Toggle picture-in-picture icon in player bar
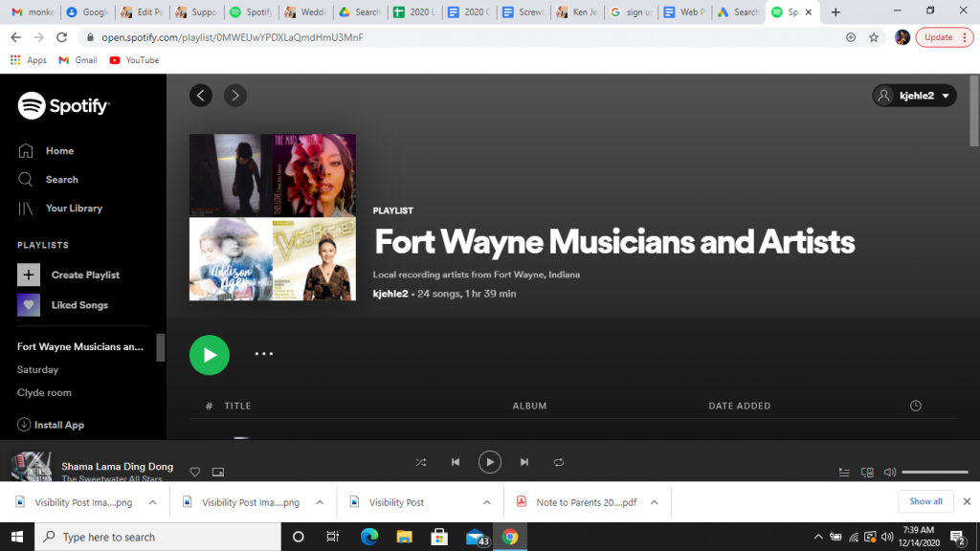Image resolution: width=980 pixels, height=551 pixels. [218, 473]
